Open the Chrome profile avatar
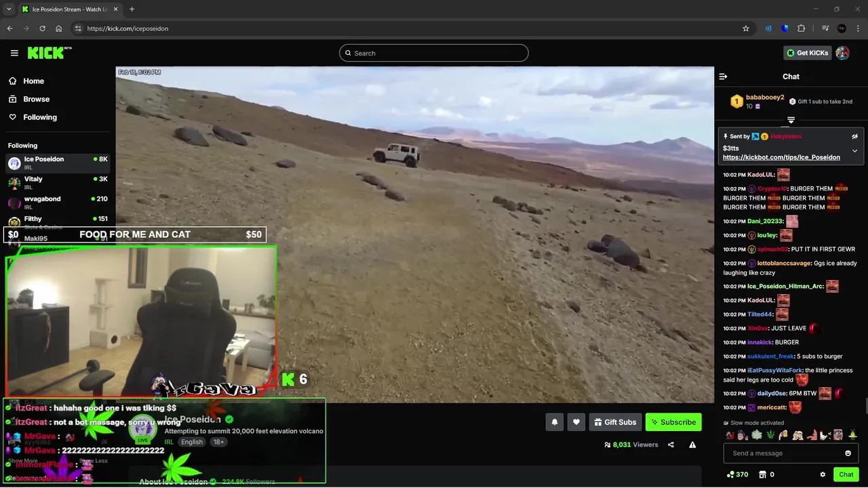The image size is (868, 488). (x=842, y=28)
